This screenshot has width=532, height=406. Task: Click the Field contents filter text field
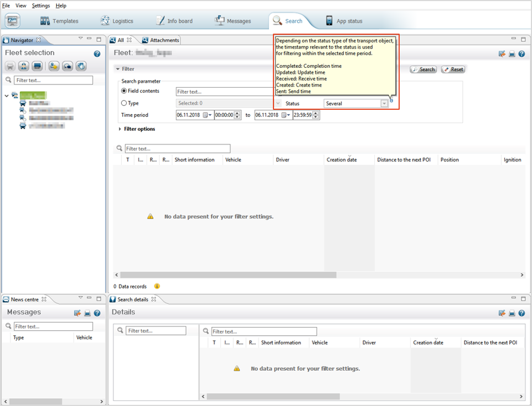pyautogui.click(x=225, y=92)
